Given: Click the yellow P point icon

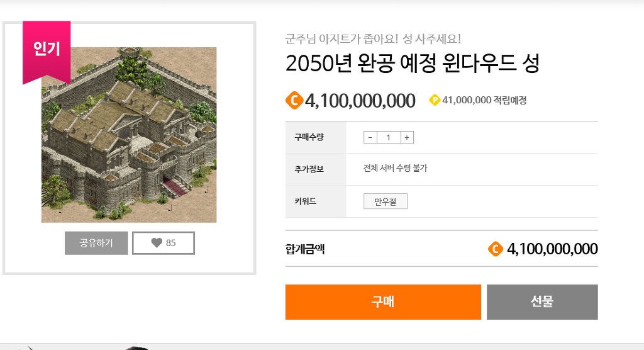Looking at the screenshot, I should (435, 100).
